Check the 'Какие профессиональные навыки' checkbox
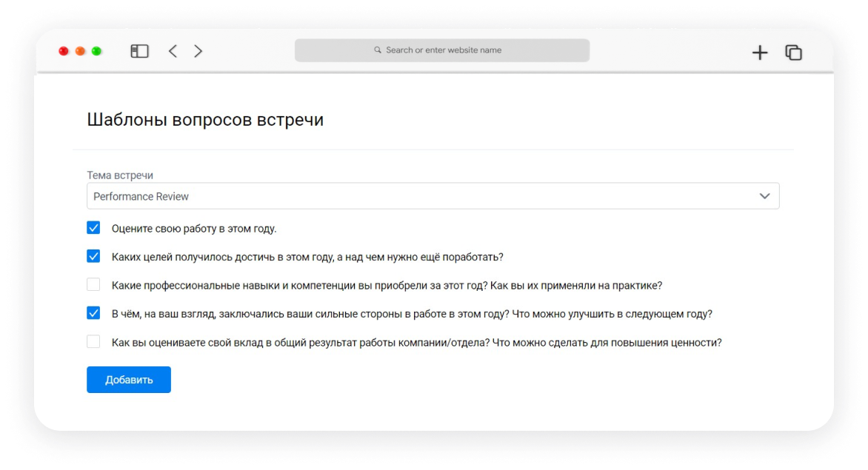 (x=93, y=285)
